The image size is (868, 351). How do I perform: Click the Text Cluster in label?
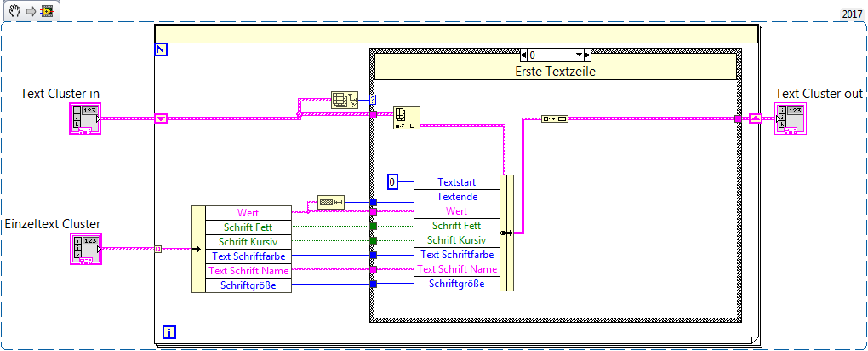pyautogui.click(x=60, y=93)
